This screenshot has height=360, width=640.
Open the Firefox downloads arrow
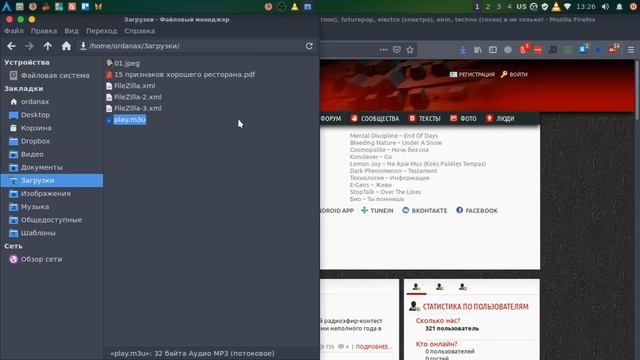(462, 50)
